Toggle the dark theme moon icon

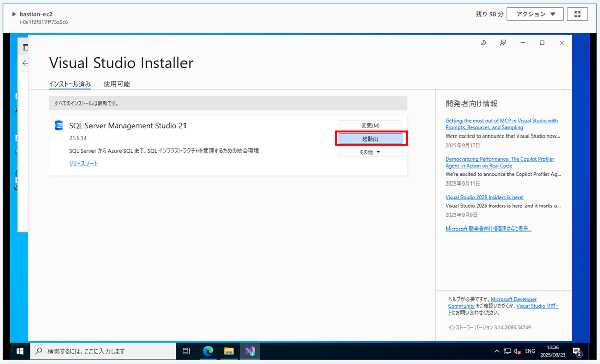point(483,43)
